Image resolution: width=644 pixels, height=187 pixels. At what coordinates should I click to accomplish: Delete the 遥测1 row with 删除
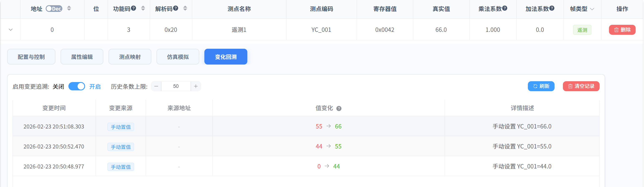[622, 30]
